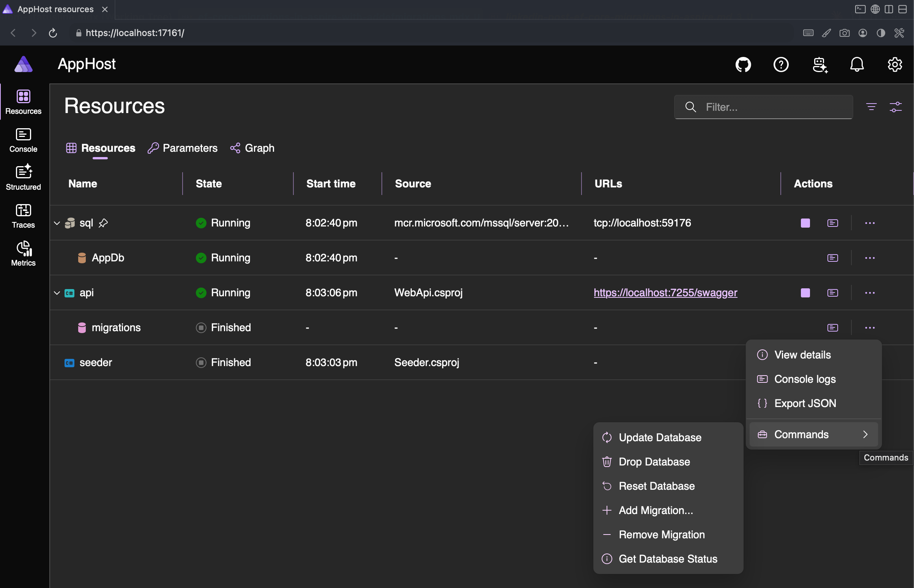
Task: Reload the page in browser
Action: coord(53,33)
